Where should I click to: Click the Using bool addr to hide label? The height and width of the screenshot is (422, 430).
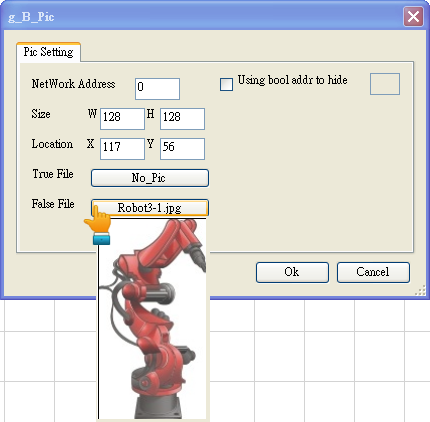click(292, 80)
